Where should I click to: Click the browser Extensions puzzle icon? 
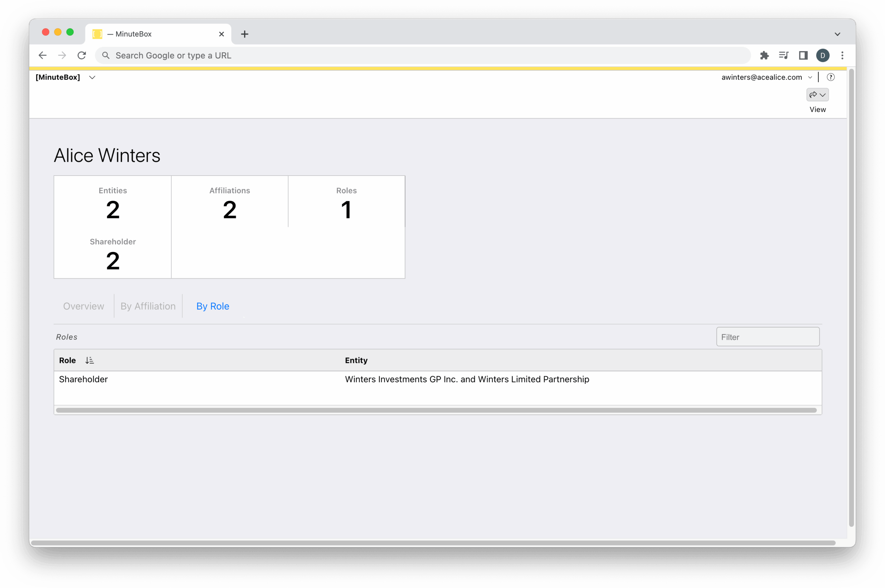[764, 56]
